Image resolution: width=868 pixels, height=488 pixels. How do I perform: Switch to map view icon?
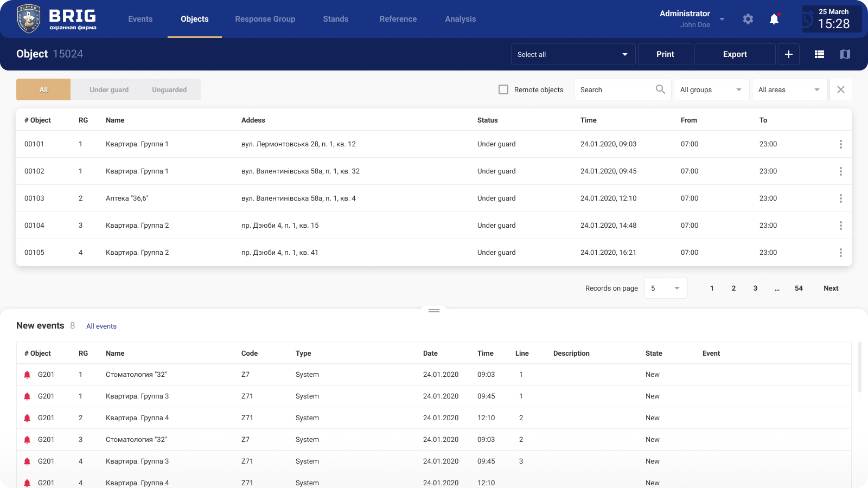(x=845, y=54)
